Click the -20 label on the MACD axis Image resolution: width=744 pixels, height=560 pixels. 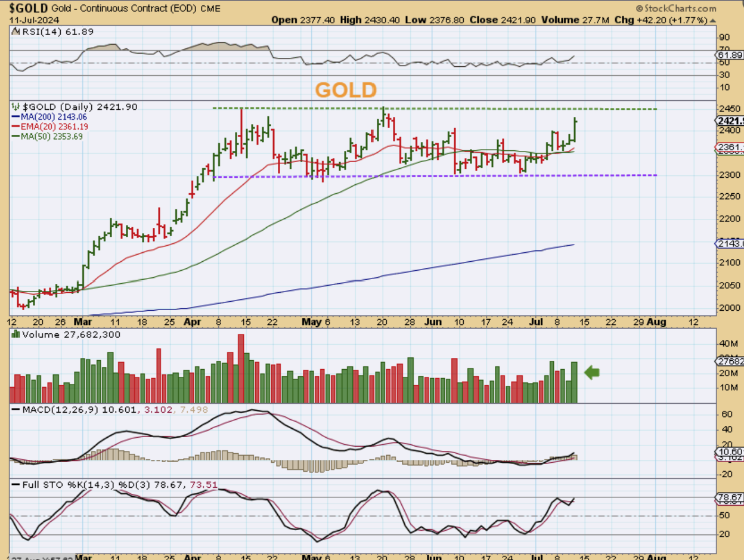(x=725, y=474)
